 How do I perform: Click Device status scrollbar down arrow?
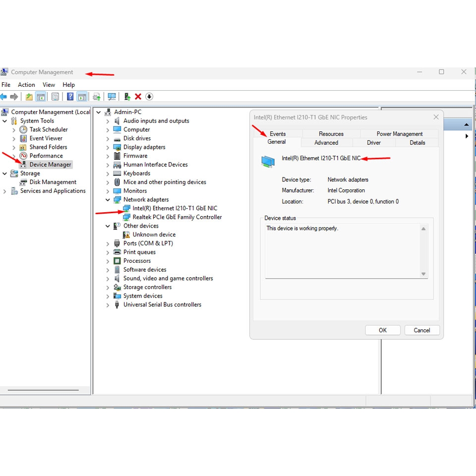(x=423, y=274)
